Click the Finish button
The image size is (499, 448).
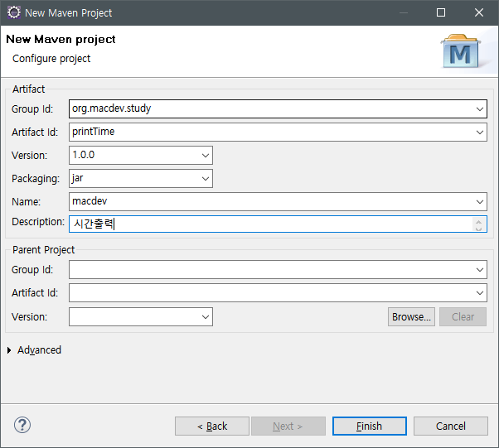(370, 426)
